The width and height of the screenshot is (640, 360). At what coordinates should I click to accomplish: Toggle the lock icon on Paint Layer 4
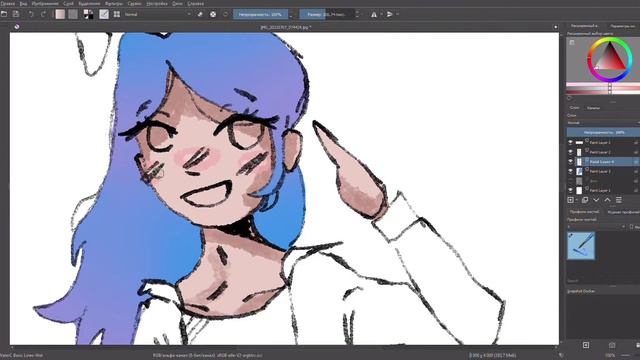[x=636, y=162]
